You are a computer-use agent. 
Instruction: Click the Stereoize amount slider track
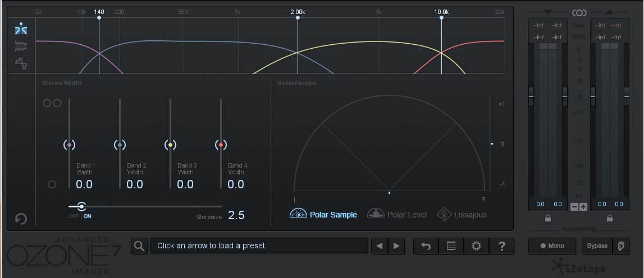coord(145,207)
